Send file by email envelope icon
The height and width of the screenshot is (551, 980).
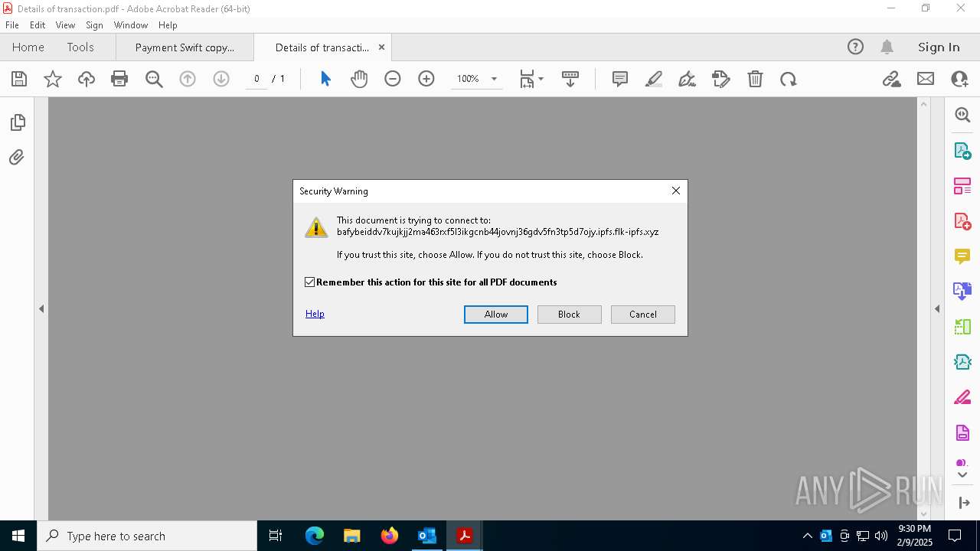click(926, 79)
